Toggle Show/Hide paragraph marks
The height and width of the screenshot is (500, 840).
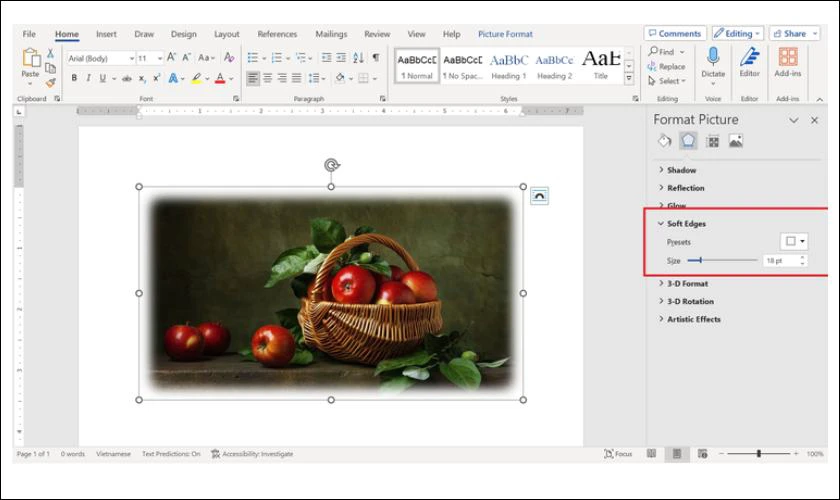(376, 57)
